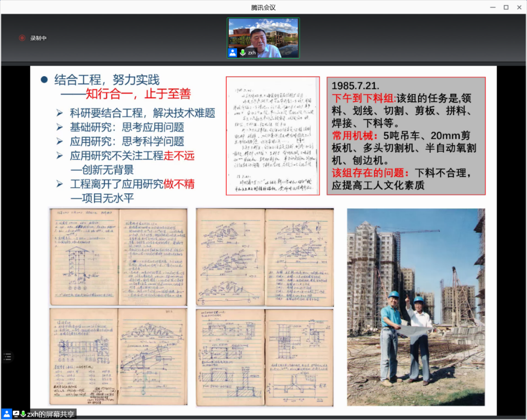Click the red 知行合一，止于至善 heading text
The image size is (527, 420).
click(138, 94)
